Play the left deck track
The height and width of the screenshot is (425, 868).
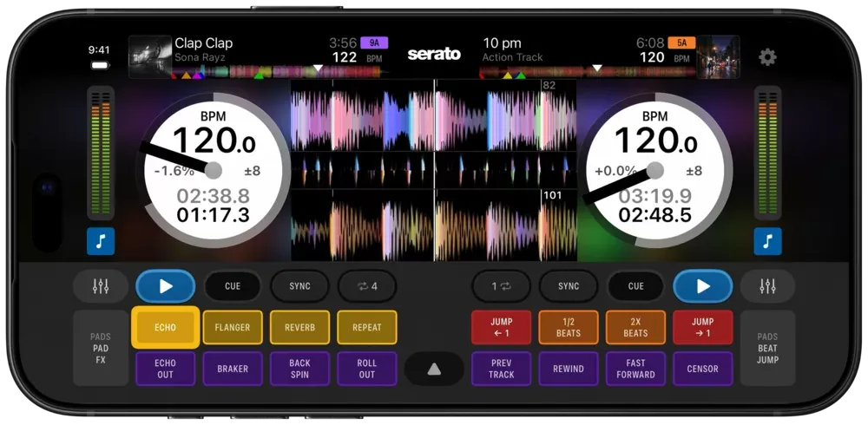point(166,286)
